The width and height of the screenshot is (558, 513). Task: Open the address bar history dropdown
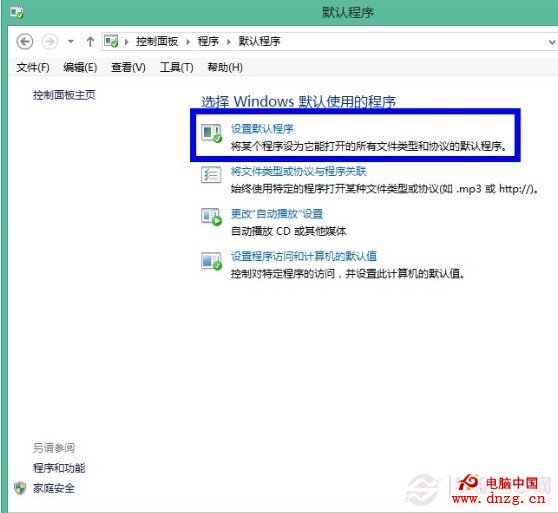(552, 42)
